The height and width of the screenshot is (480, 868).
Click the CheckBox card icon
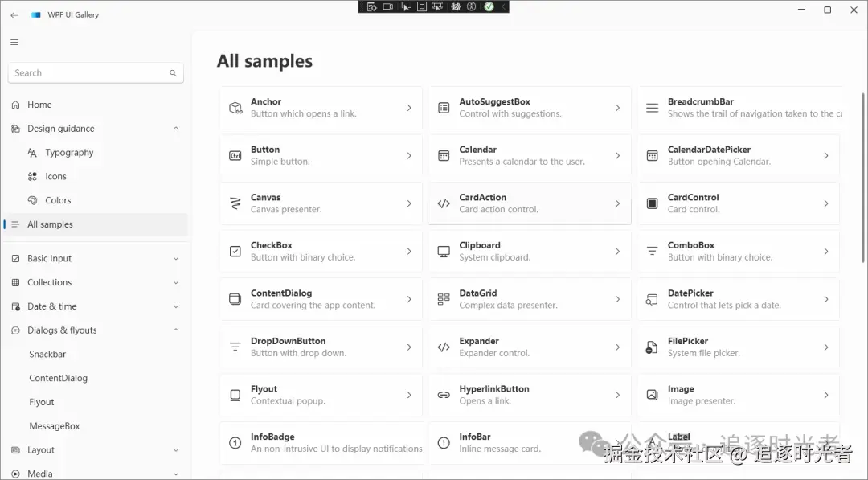[235, 252]
